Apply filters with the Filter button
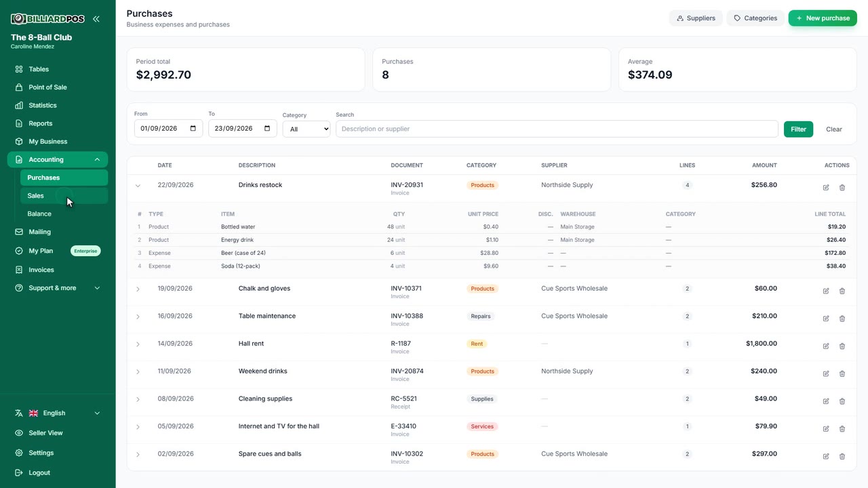Screen dimensions: 868x488 [798, 129]
